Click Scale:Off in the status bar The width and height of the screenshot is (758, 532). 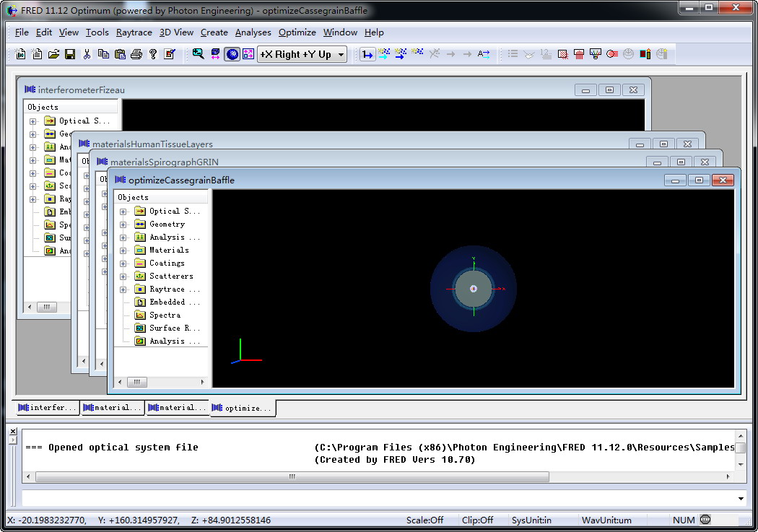coord(424,520)
